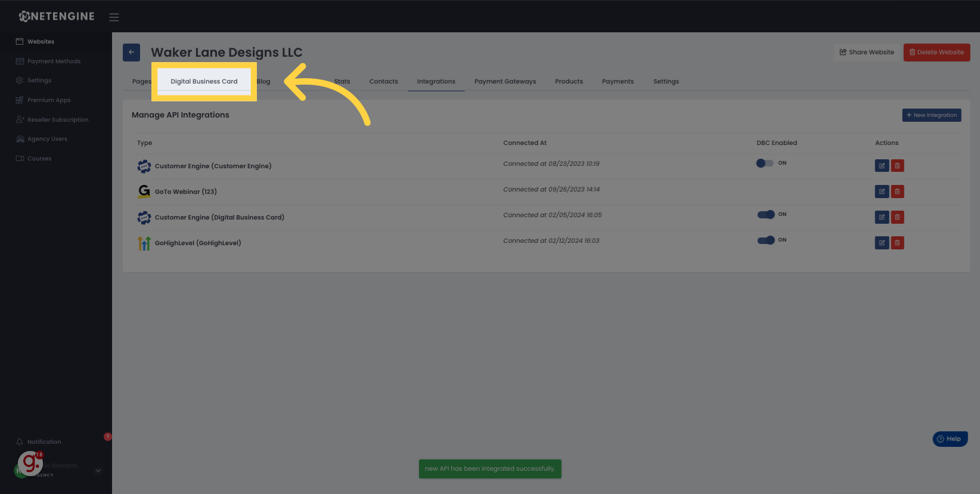Open the Help button

(950, 439)
